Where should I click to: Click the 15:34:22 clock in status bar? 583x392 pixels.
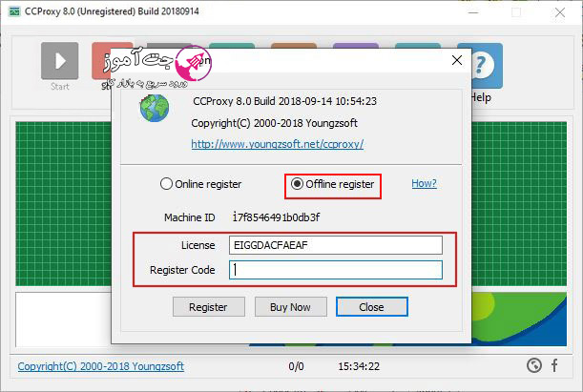pyautogui.click(x=359, y=366)
